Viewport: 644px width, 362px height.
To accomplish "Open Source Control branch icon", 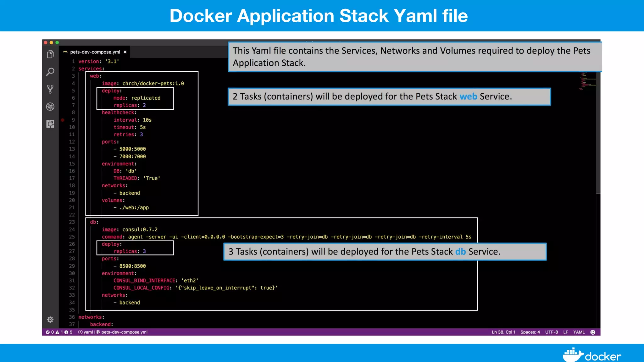I will pos(50,89).
